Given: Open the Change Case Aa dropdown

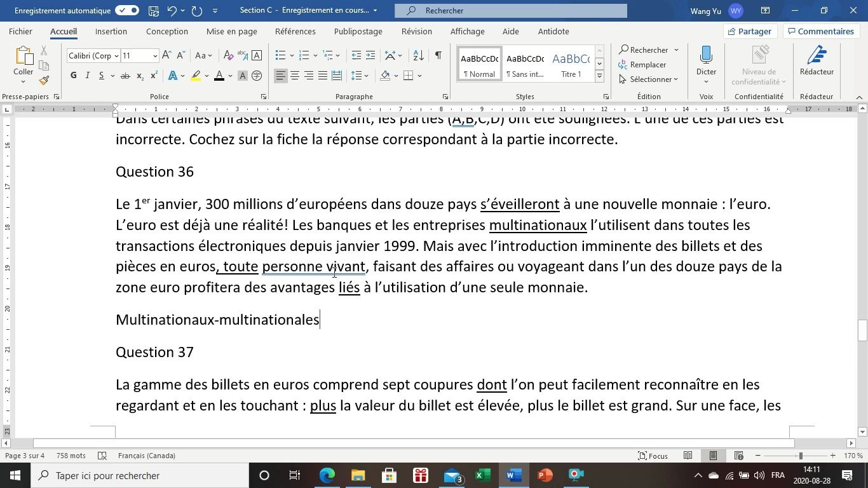Looking at the screenshot, I should pos(203,56).
